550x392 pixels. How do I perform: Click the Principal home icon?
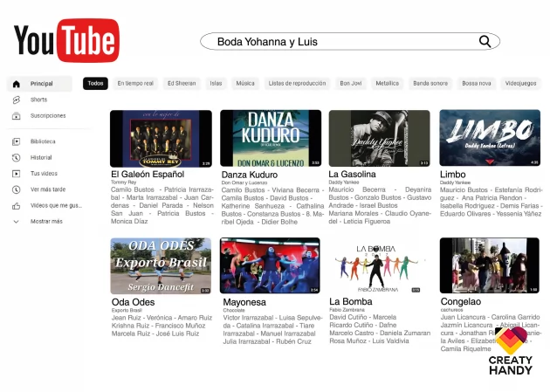pyautogui.click(x=16, y=84)
